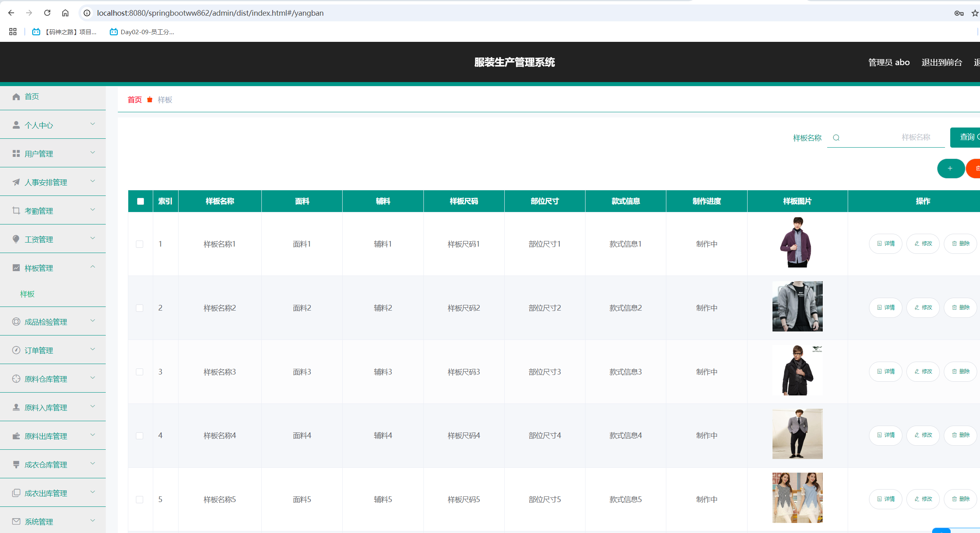980x533 pixels.
Task: Open the browser apps grid icon
Action: point(13,32)
